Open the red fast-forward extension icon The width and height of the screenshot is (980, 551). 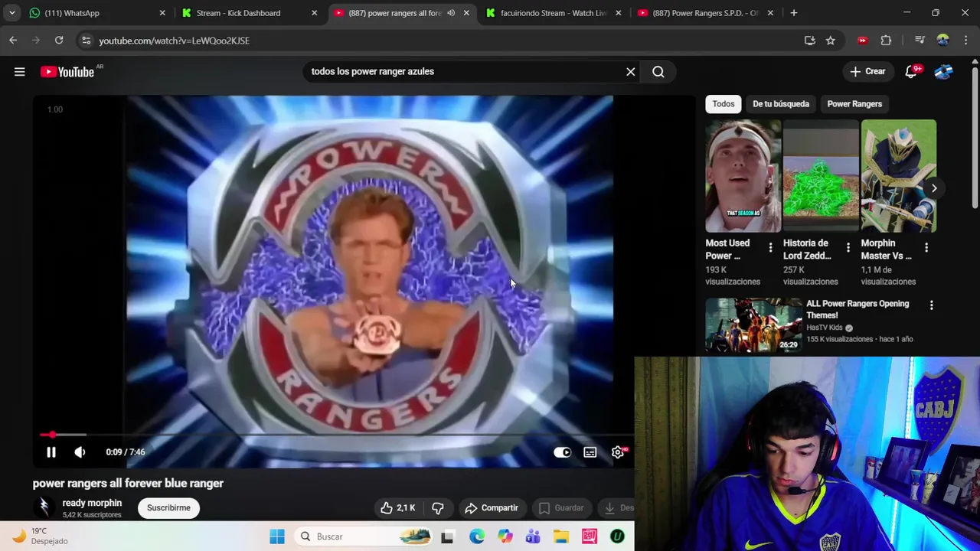coord(863,41)
